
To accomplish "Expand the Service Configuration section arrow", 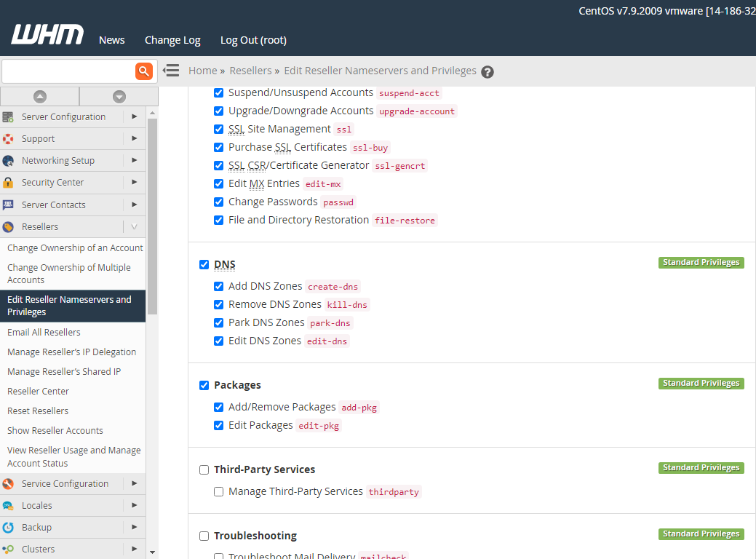I will point(134,483).
